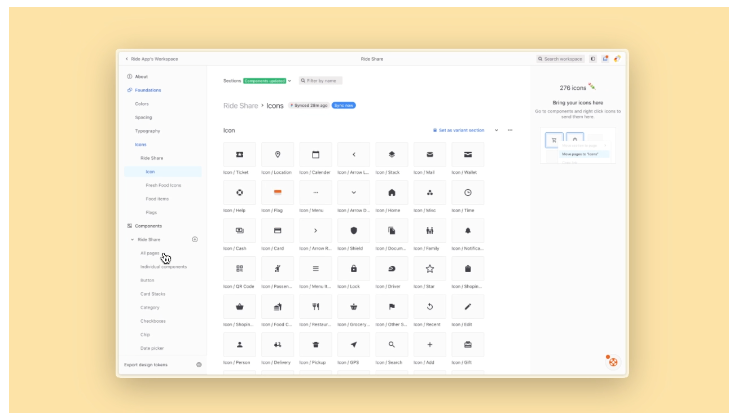
Task: Open the Pickup icon tile
Action: [315, 344]
